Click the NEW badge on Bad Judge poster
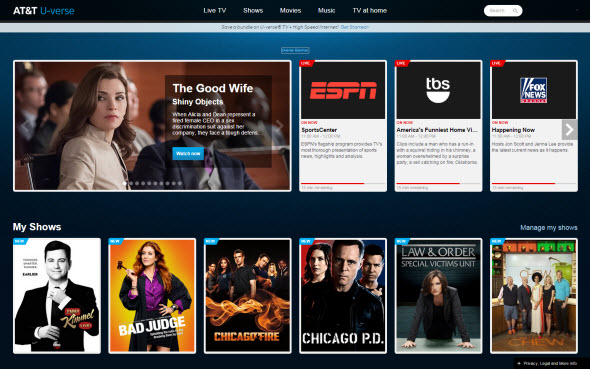Screen dimensions: 590x369 tap(115, 241)
